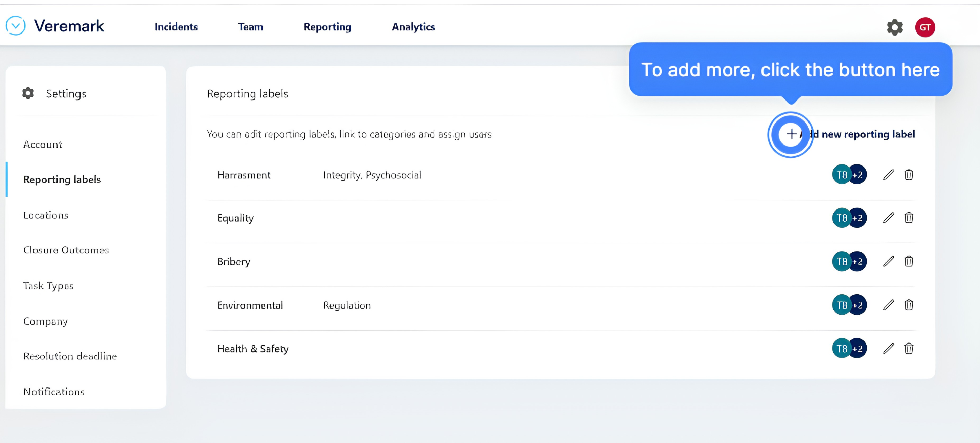Click the Environmental label name
This screenshot has width=980, height=443.
click(x=250, y=305)
